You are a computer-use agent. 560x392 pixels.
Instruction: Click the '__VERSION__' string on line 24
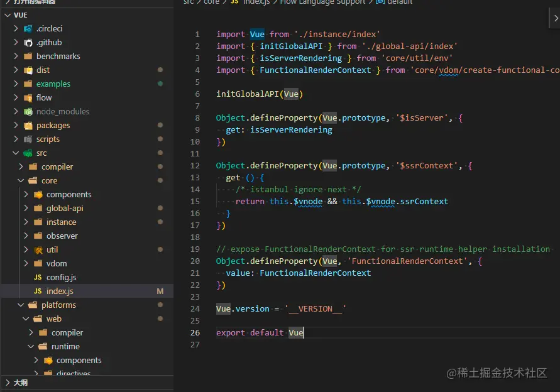click(316, 309)
